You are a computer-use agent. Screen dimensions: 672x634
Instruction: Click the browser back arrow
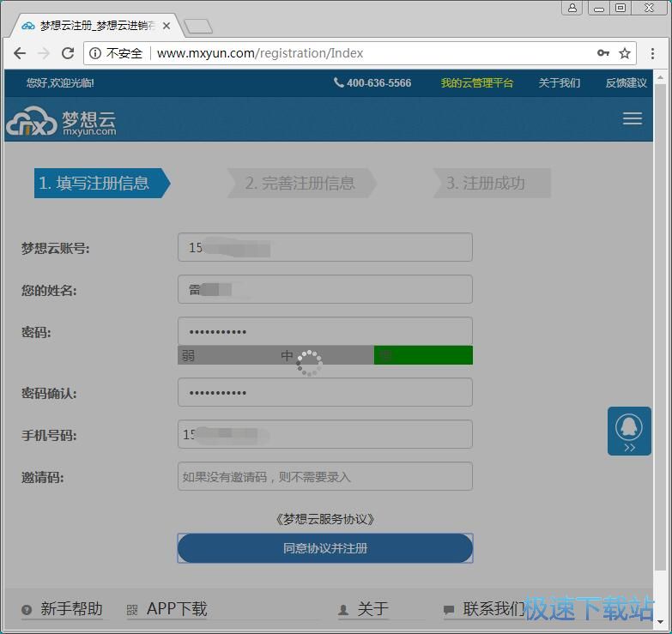coord(20,53)
